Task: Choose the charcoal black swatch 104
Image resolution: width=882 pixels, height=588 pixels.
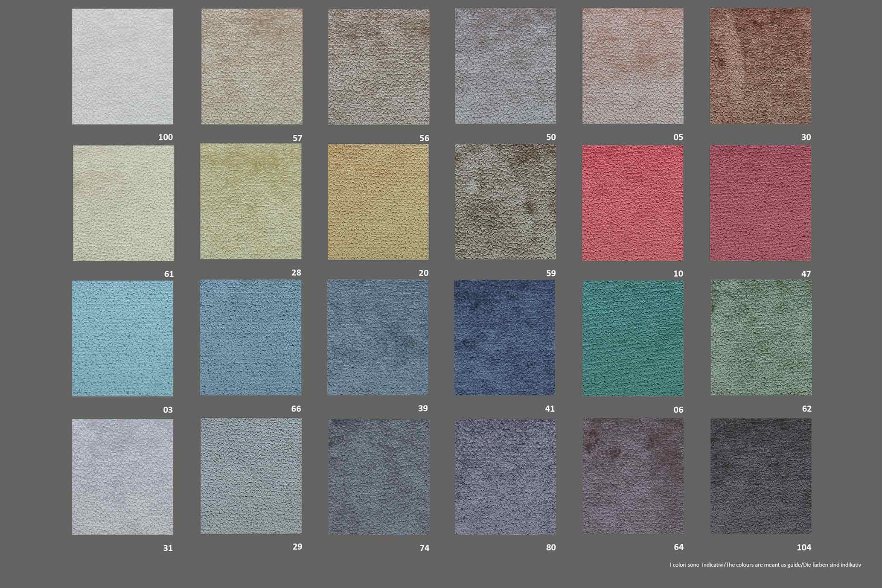Action: [x=760, y=476]
